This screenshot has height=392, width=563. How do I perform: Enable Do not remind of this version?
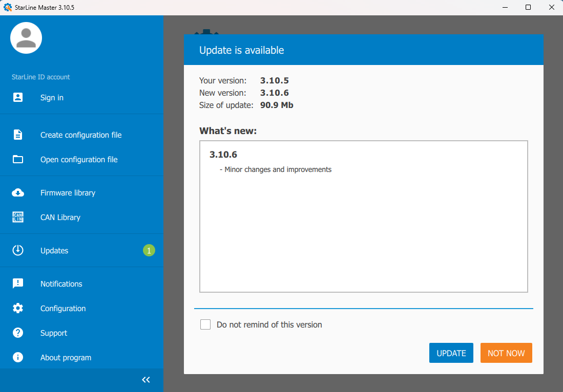pyautogui.click(x=205, y=324)
